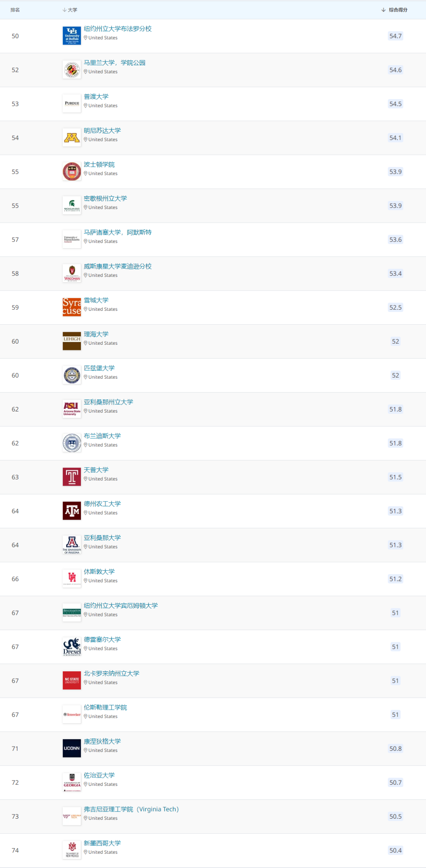
Task: Sort by the 大学 column header
Action: (70, 10)
